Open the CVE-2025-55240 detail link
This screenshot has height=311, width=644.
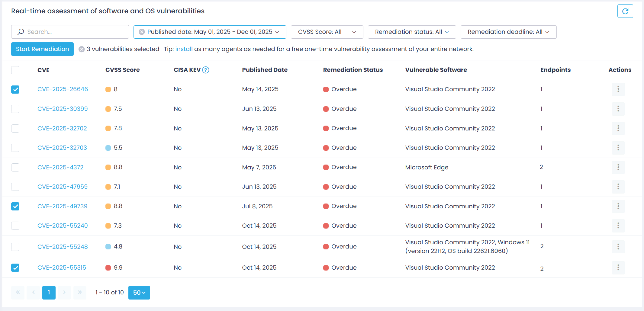[63, 226]
